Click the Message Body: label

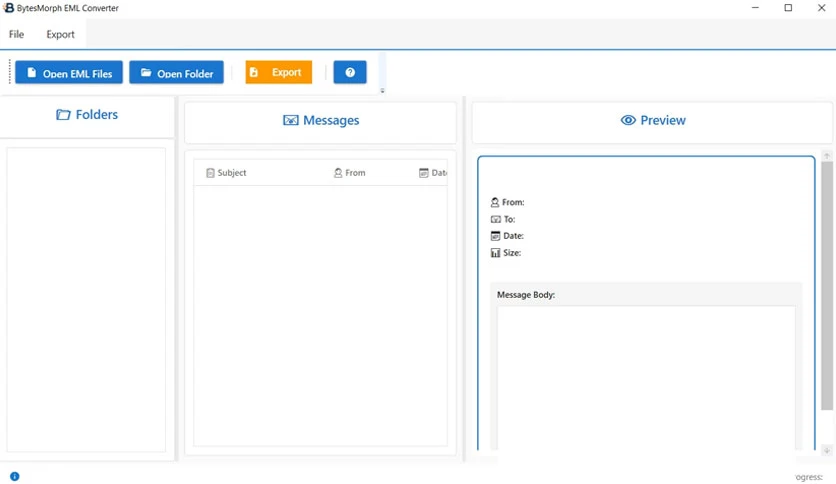(x=526, y=295)
